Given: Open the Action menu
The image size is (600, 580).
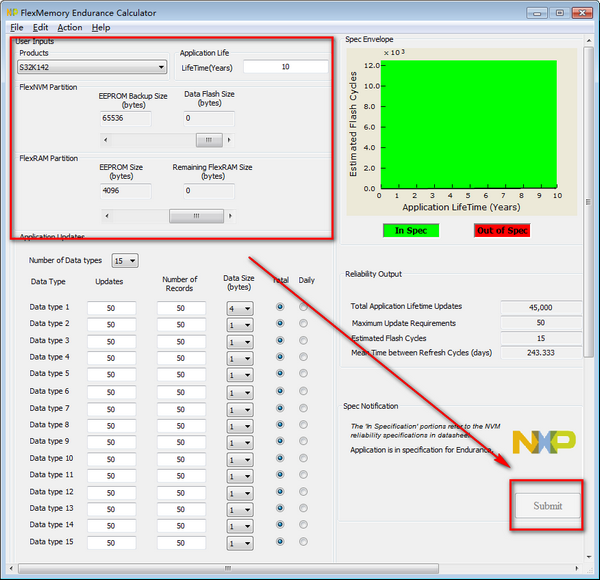Looking at the screenshot, I should point(70,27).
